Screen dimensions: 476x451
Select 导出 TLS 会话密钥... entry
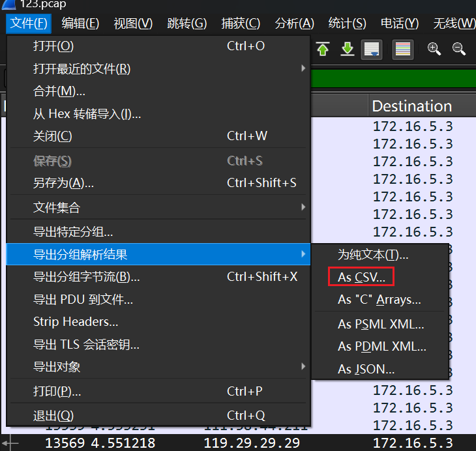(86, 345)
